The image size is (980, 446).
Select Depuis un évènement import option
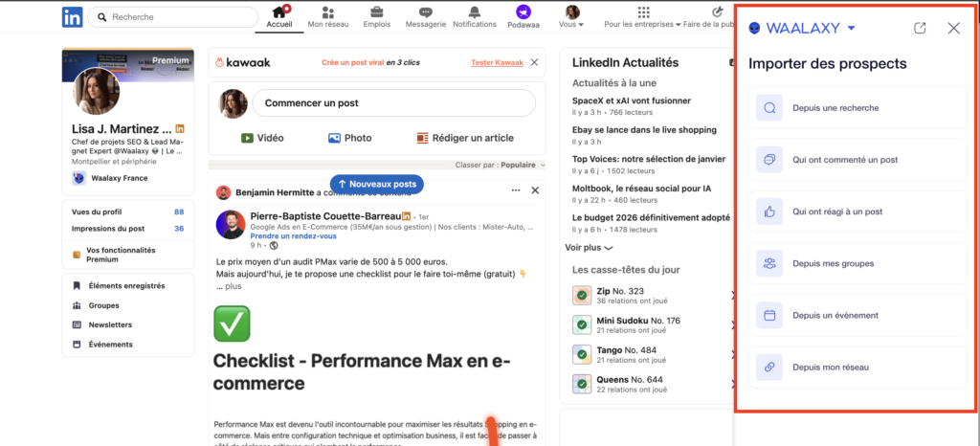point(857,315)
